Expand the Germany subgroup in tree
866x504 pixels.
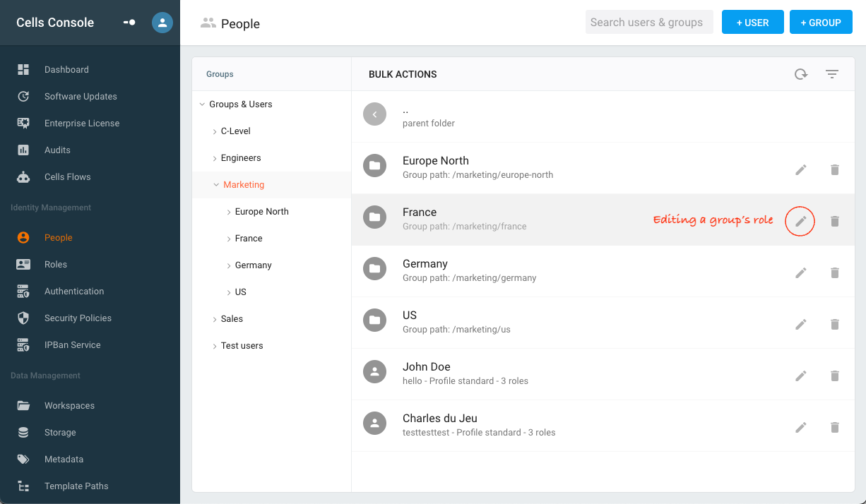[229, 265]
